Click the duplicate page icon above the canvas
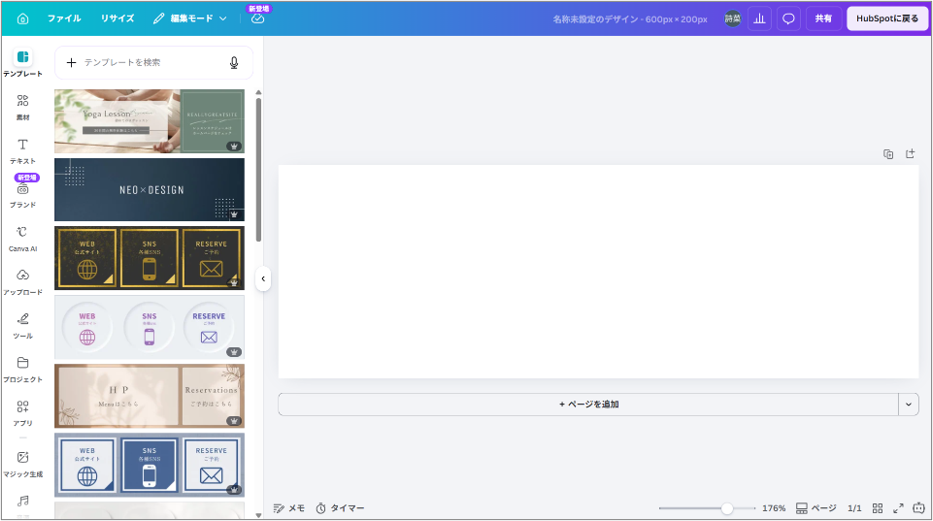The width and height of the screenshot is (933, 521). (x=888, y=154)
